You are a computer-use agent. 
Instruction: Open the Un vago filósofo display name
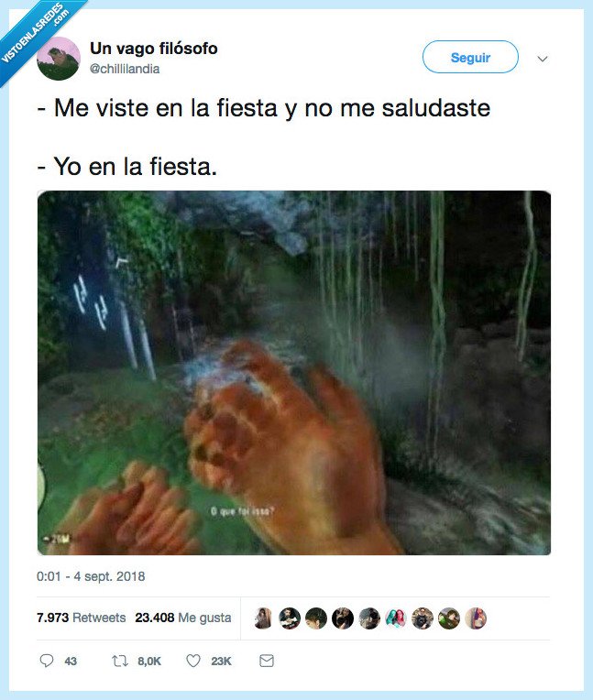[154, 49]
